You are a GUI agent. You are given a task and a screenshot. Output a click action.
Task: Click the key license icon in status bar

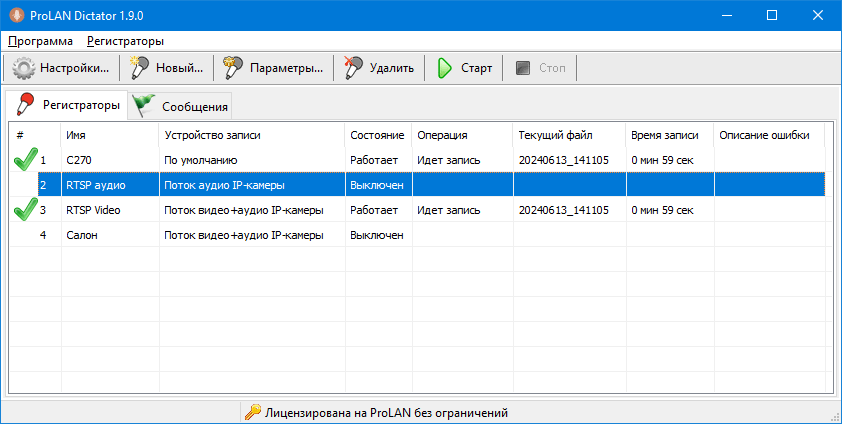253,412
